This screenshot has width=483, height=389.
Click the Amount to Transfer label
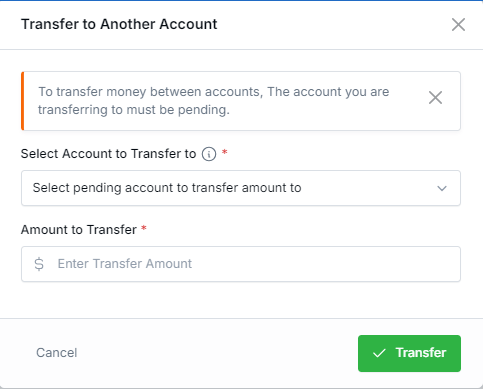tap(79, 230)
